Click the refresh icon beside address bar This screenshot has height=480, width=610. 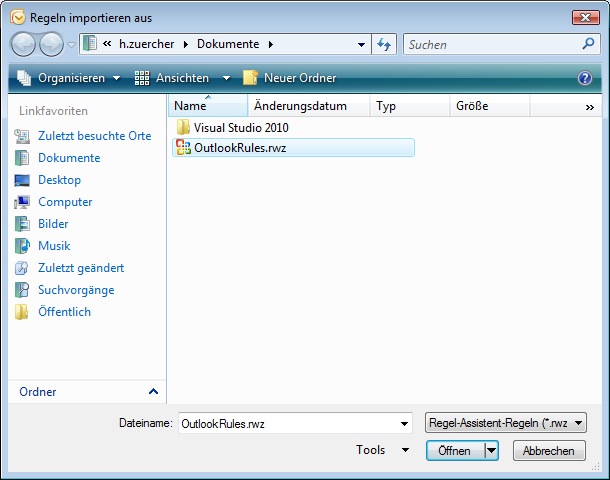[384, 44]
